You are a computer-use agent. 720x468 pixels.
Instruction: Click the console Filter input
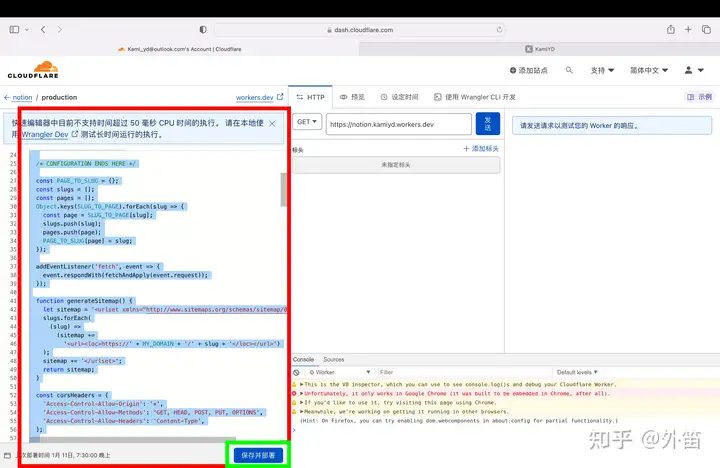[x=464, y=372]
